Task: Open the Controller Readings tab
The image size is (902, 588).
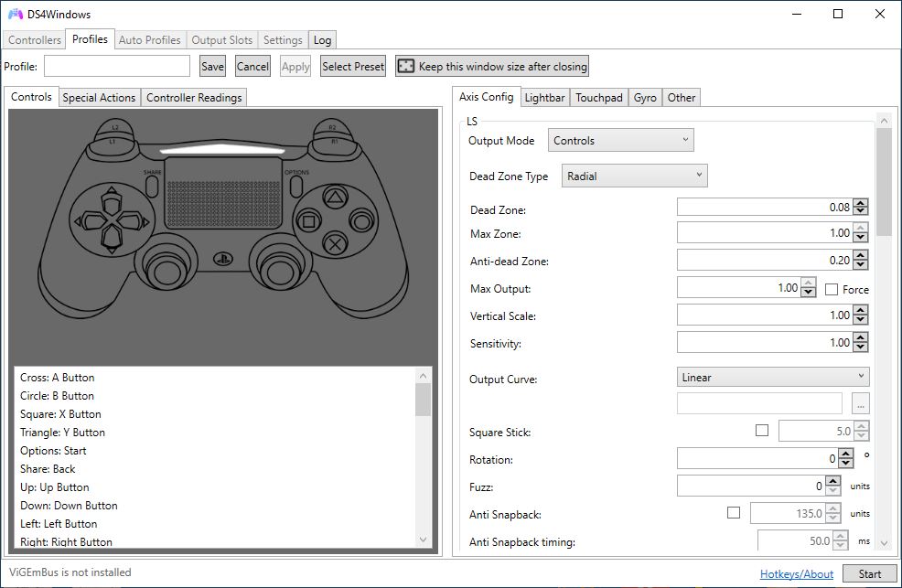Action: 194,97
